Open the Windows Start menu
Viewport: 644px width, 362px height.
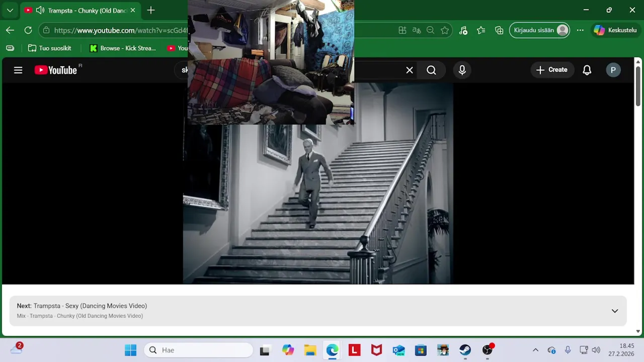131,350
